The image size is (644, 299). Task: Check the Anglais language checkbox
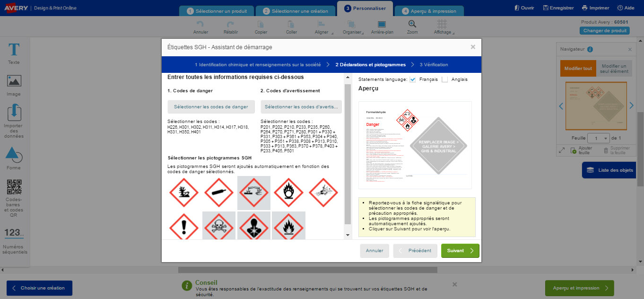coord(444,79)
